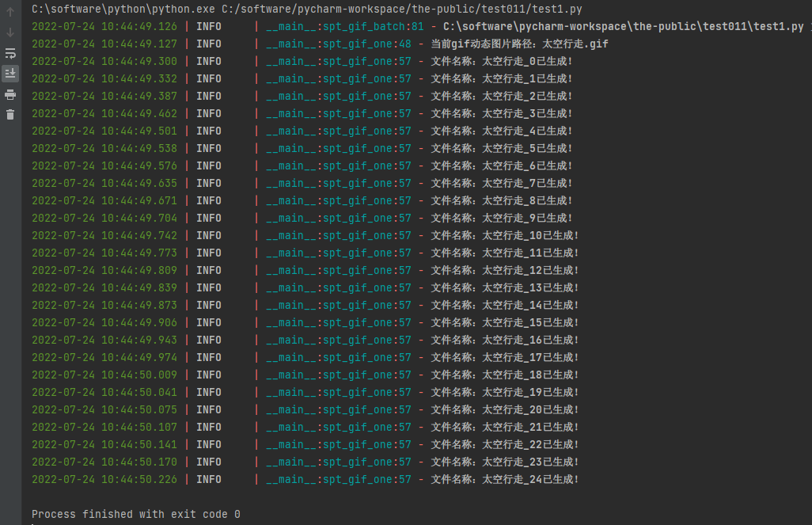Select log message '太空行走_5已生成!'

(x=527, y=149)
